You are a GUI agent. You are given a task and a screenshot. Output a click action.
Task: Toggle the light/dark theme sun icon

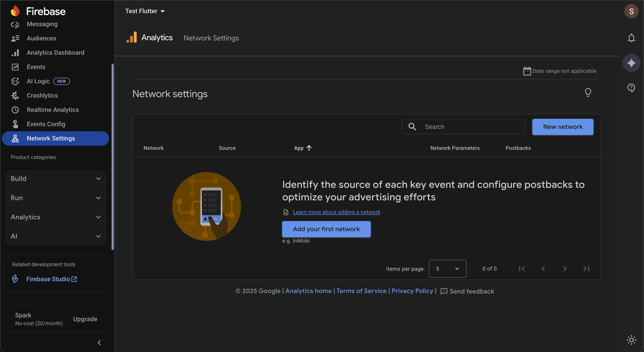click(631, 340)
